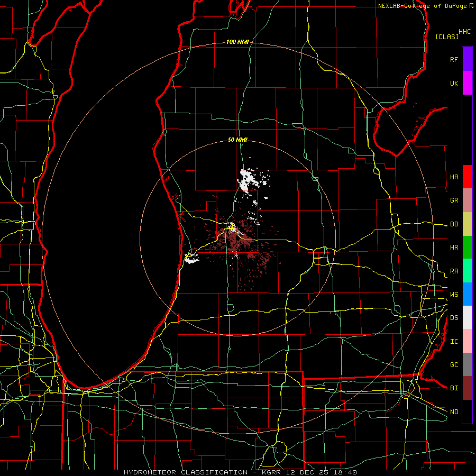Click the yellow BD legend swatch

467,224
